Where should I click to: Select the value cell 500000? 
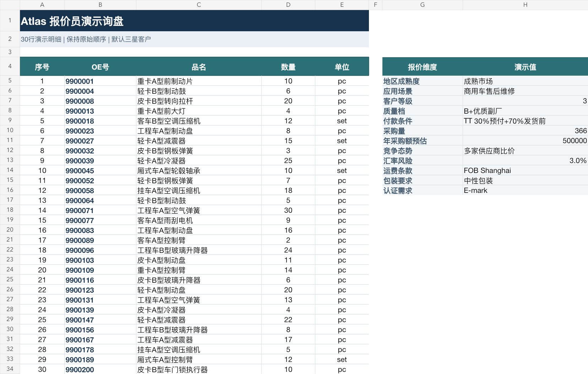pos(526,141)
